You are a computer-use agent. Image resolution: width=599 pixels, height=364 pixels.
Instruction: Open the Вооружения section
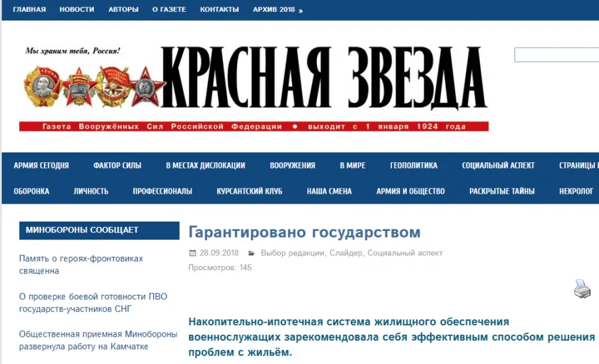(x=293, y=166)
